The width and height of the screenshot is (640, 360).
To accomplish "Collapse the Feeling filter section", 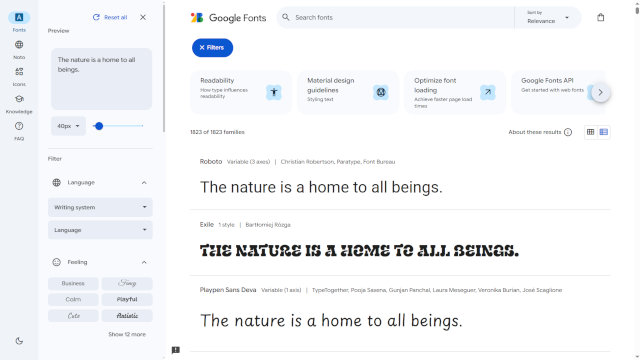I will tap(144, 262).
